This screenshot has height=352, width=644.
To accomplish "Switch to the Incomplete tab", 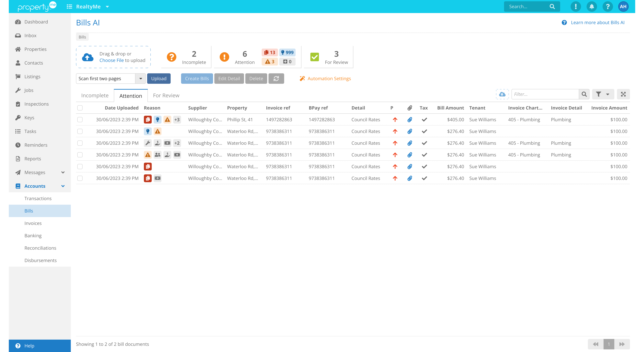I will click(x=95, y=95).
